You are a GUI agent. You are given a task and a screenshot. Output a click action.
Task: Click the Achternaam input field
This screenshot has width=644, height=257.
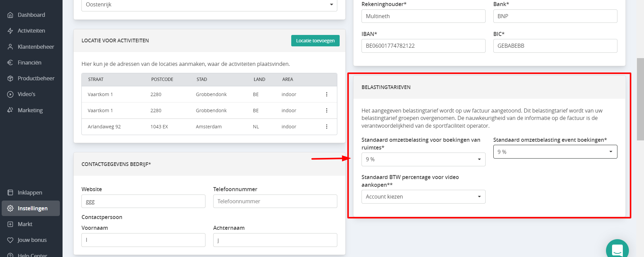coord(275,240)
